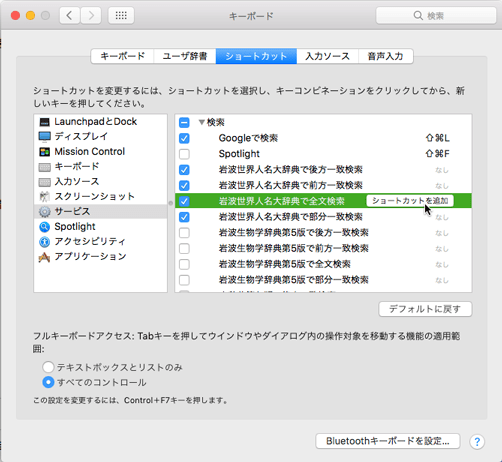Select the 岩波生物学辞典第5版で後方一致検索 row
Image resolution: width=502 pixels, height=462 pixels.
click(x=323, y=233)
